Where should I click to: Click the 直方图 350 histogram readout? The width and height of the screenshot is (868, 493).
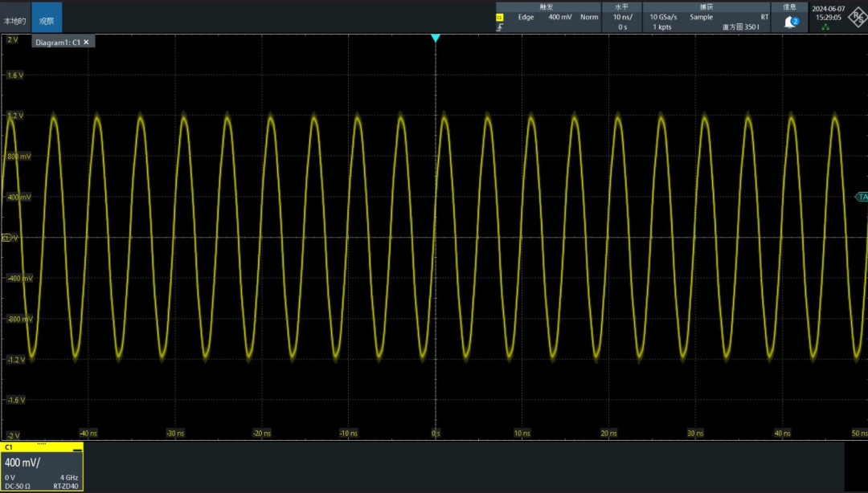point(741,27)
